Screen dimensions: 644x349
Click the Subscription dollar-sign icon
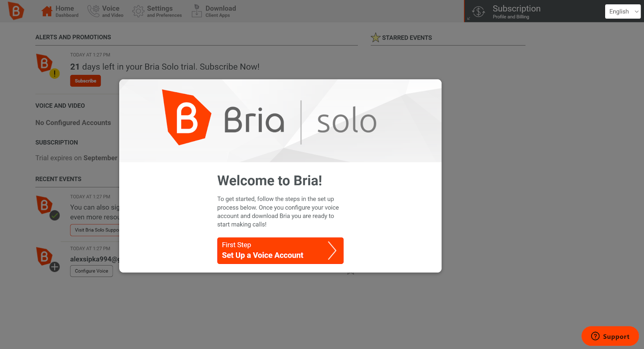click(479, 12)
